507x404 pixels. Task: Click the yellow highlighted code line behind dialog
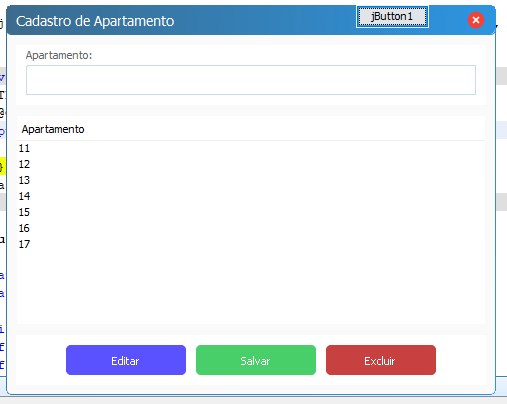tap(3, 166)
